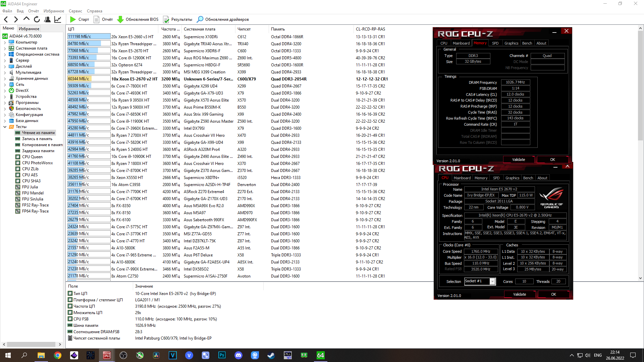Switch to Избранное tab in sidebar
Viewport: 644px width, 362px height.
pos(29,29)
